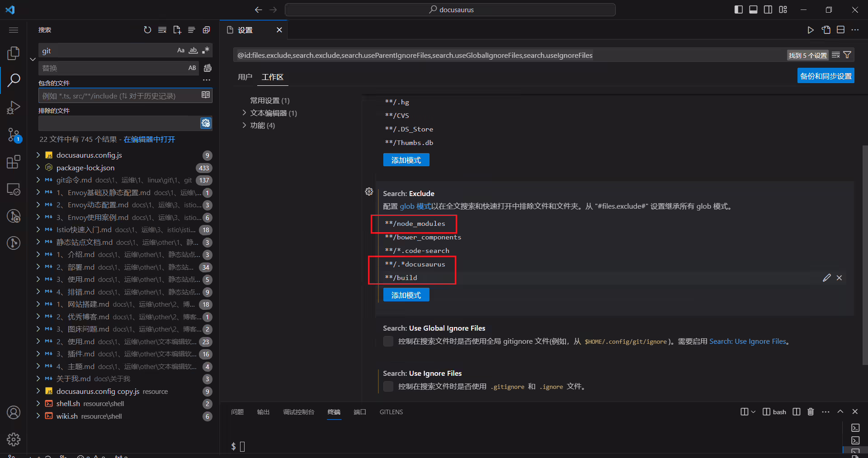Split the settings editor
Viewport: 868px width, 458px height.
[x=840, y=30]
